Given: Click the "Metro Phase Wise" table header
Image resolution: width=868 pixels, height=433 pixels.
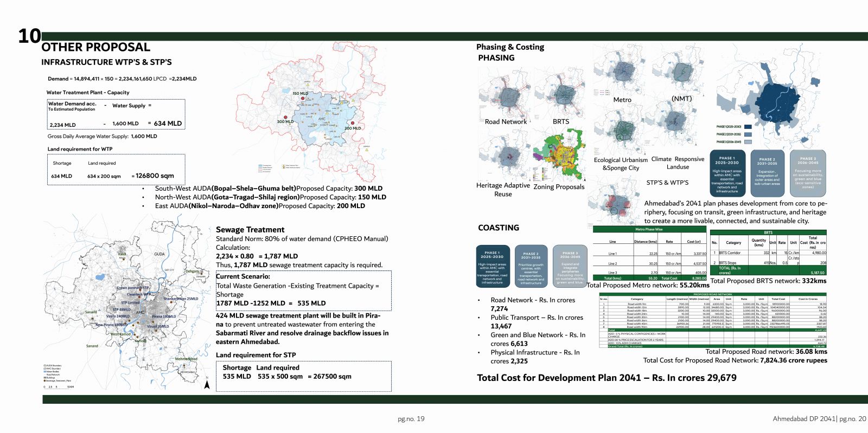Looking at the screenshot, I should click(x=650, y=229).
